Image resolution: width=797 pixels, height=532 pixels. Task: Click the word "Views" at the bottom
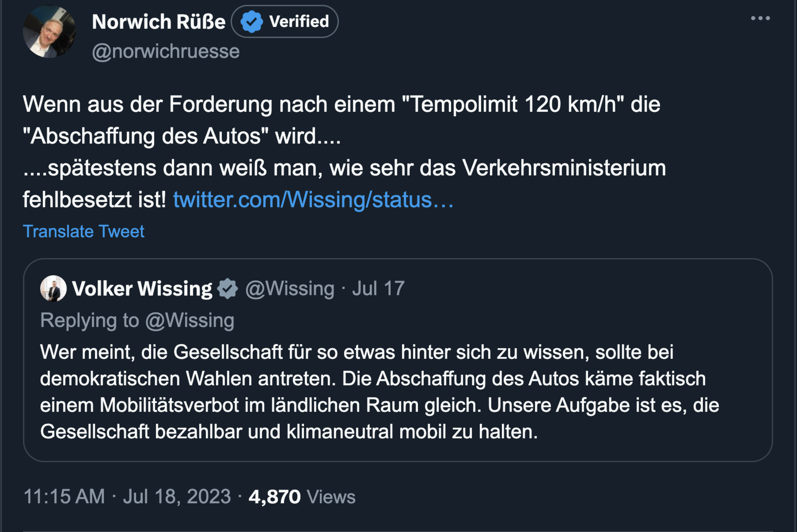coord(331,496)
